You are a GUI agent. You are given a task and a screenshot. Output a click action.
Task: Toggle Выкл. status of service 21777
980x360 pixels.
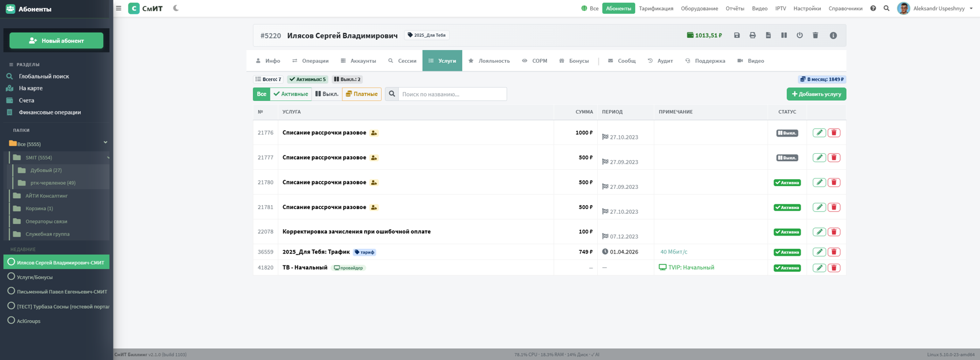tap(787, 158)
